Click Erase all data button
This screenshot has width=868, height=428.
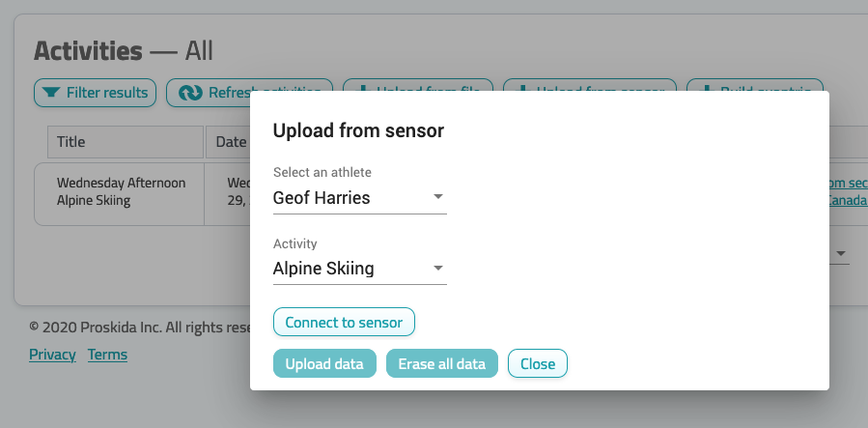coord(442,364)
